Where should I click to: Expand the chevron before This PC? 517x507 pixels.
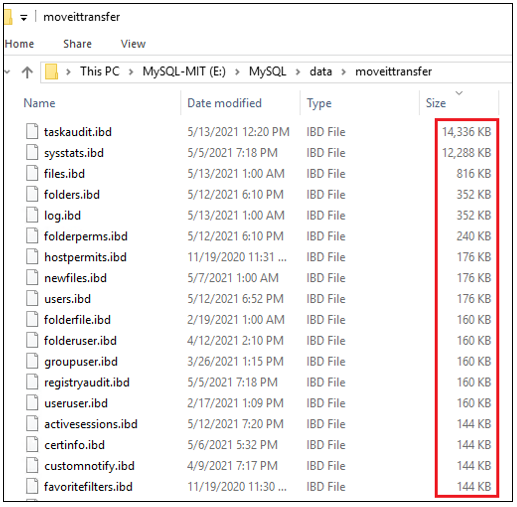(68, 72)
